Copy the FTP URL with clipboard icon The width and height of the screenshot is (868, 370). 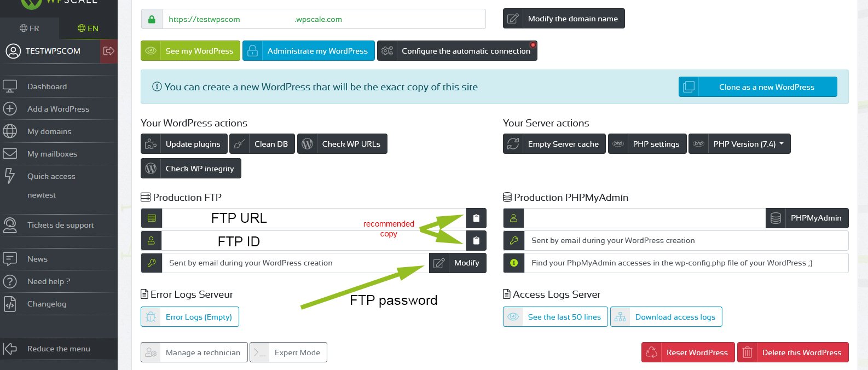coord(476,218)
